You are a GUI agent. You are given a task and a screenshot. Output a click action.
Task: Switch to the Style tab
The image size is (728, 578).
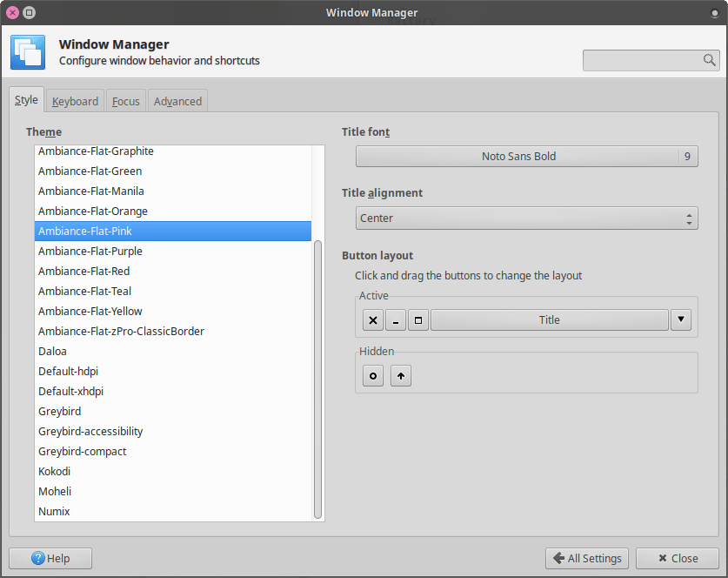pos(26,100)
